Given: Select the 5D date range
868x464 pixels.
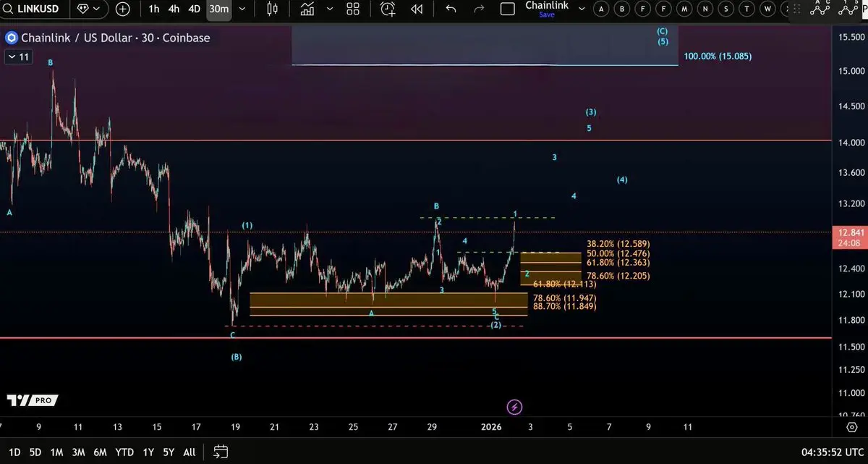Looking at the screenshot, I should click(35, 452).
